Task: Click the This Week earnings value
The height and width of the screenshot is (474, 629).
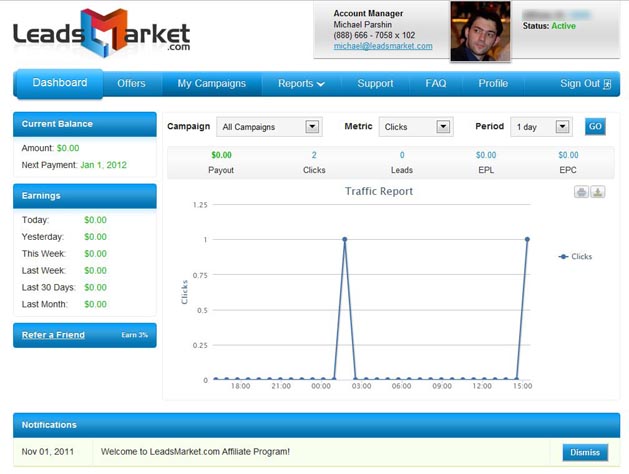Action: pyautogui.click(x=95, y=253)
